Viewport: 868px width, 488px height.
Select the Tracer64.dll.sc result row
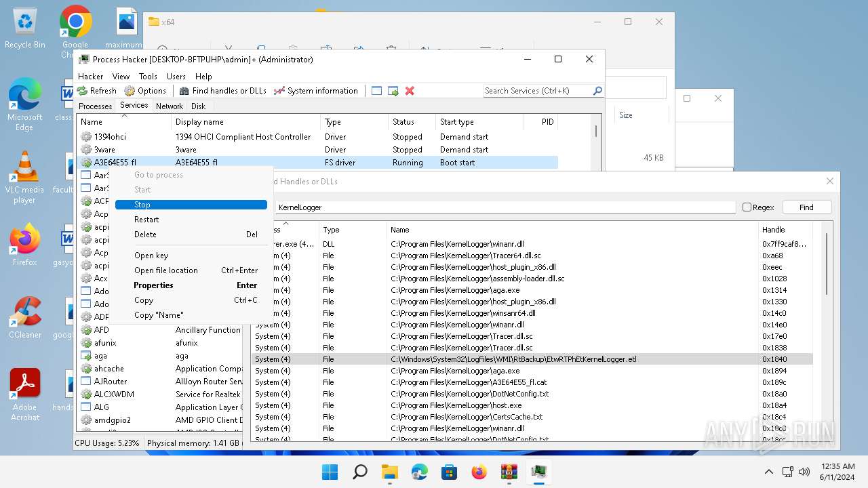click(x=532, y=256)
